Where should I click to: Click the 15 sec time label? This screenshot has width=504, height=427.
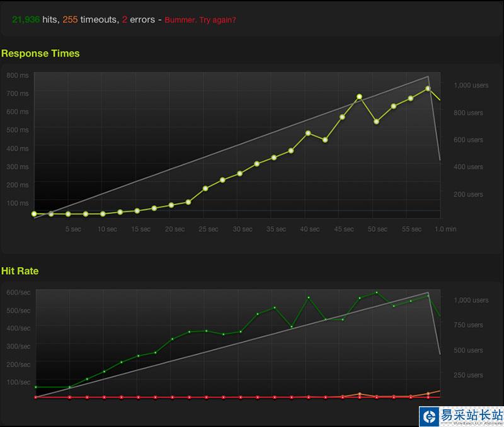pos(140,229)
